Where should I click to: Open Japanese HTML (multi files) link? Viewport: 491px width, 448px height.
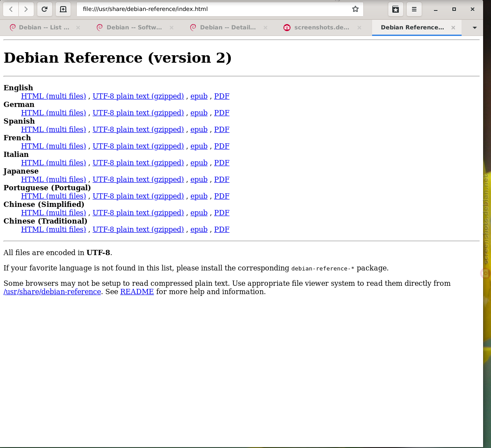pyautogui.click(x=54, y=179)
